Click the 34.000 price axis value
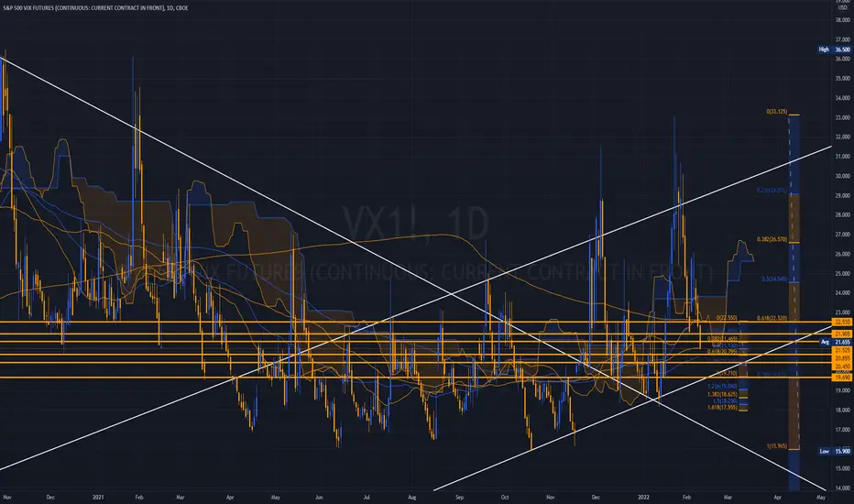This screenshot has width=854, height=504. (843, 98)
